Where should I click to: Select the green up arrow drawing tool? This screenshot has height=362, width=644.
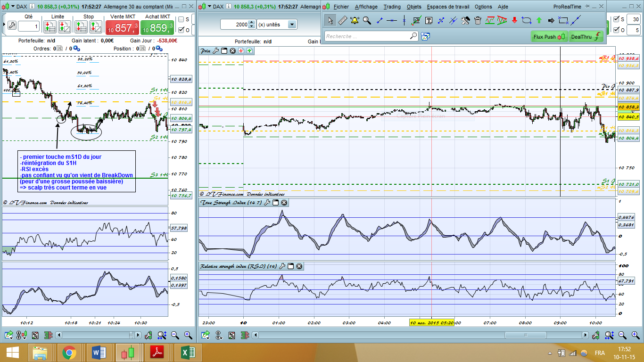(x=539, y=20)
